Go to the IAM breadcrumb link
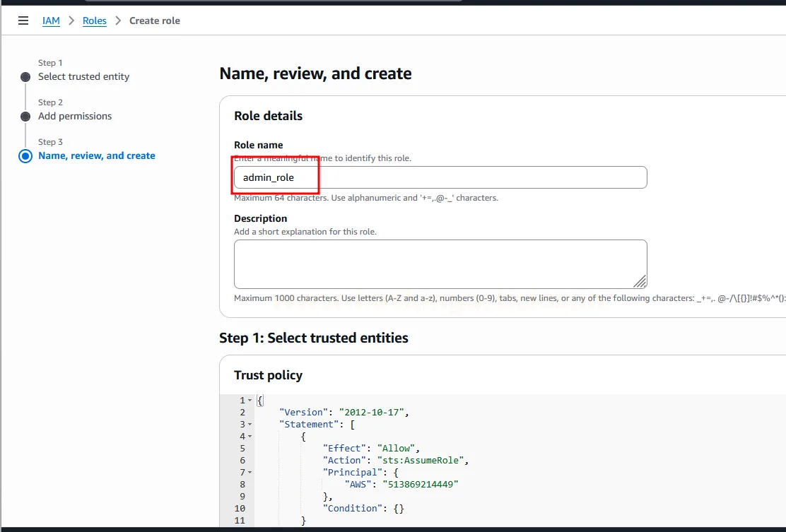 [51, 20]
